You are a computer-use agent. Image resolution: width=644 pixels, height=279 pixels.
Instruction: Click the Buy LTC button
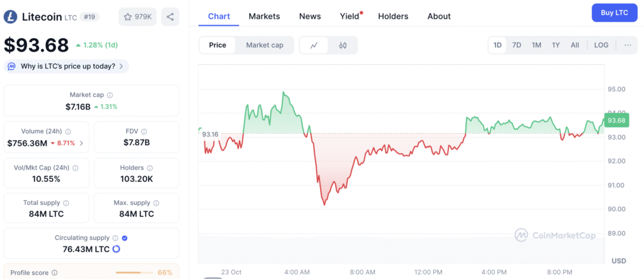[x=614, y=13]
